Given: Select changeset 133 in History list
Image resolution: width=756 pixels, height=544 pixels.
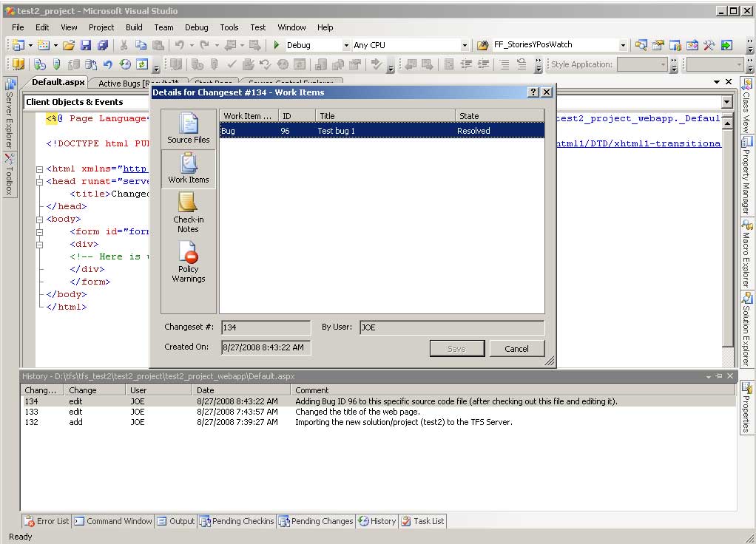Looking at the screenshot, I should tap(379, 412).
